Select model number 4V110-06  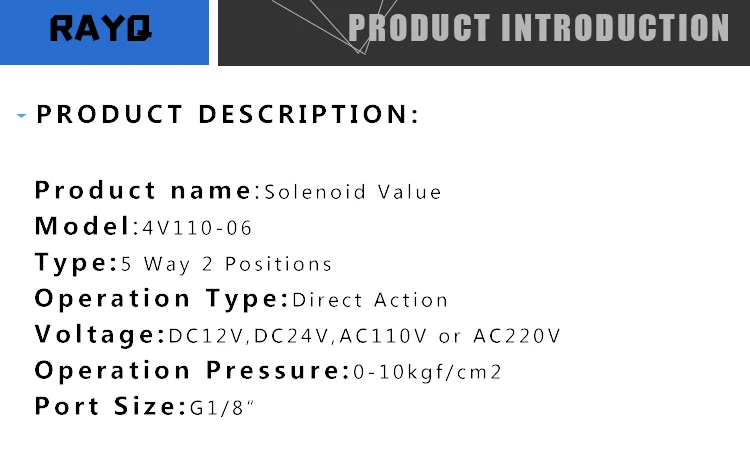[197, 228]
